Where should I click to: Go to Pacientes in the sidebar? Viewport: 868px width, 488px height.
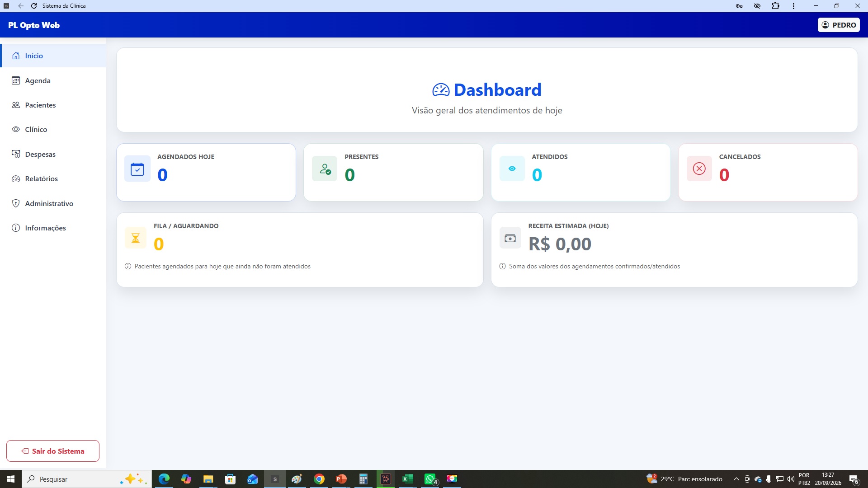pos(53,105)
